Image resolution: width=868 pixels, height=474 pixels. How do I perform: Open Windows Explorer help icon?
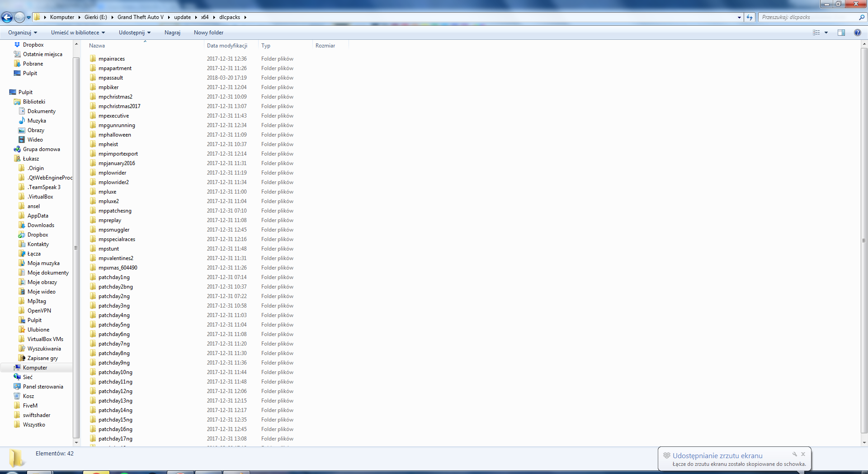858,33
